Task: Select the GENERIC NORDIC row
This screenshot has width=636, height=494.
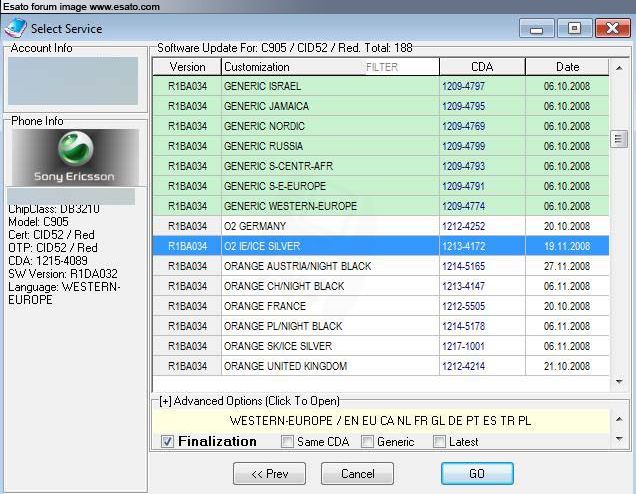Action: [381, 126]
